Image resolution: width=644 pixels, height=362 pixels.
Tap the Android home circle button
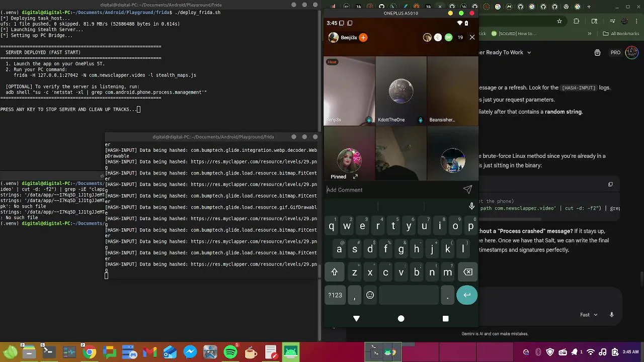click(x=401, y=319)
